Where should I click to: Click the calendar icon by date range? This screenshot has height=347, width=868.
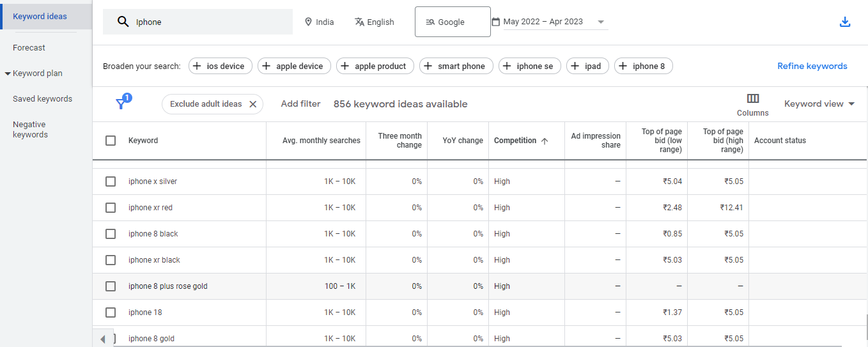(495, 22)
